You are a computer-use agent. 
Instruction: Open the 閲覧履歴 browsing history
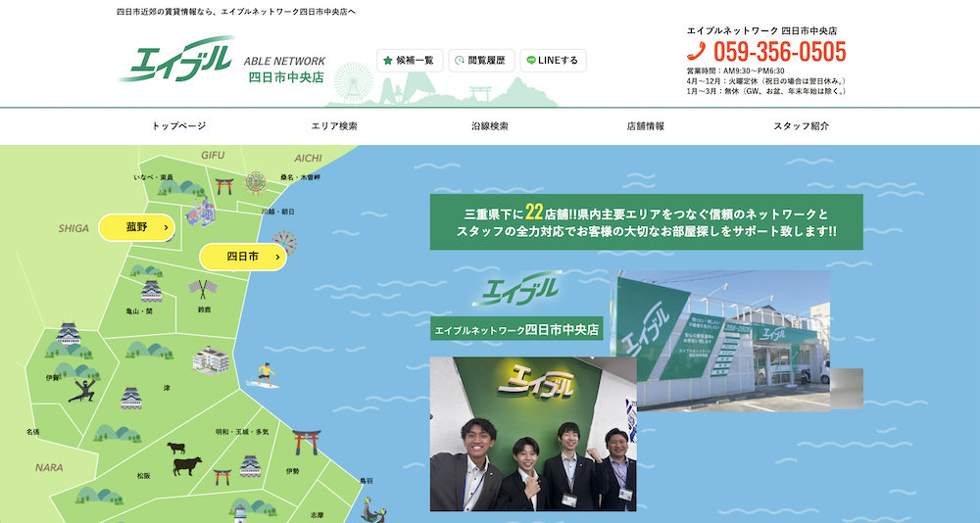(481, 61)
